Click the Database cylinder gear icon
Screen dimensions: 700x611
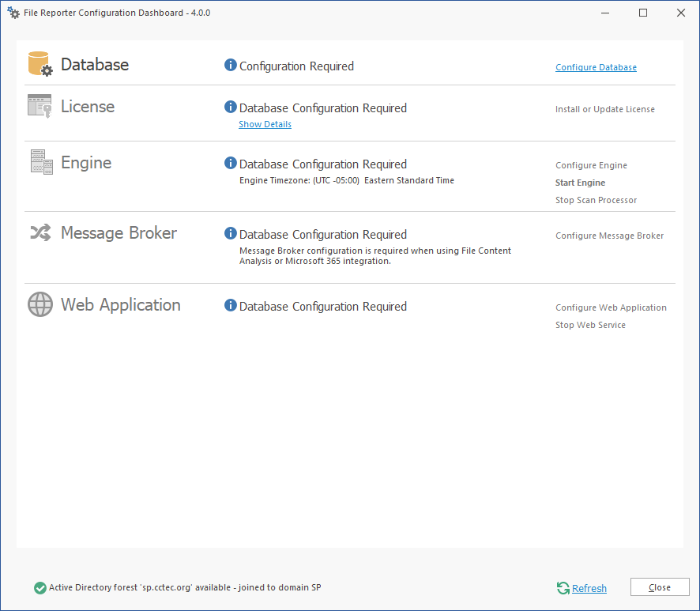(x=40, y=64)
